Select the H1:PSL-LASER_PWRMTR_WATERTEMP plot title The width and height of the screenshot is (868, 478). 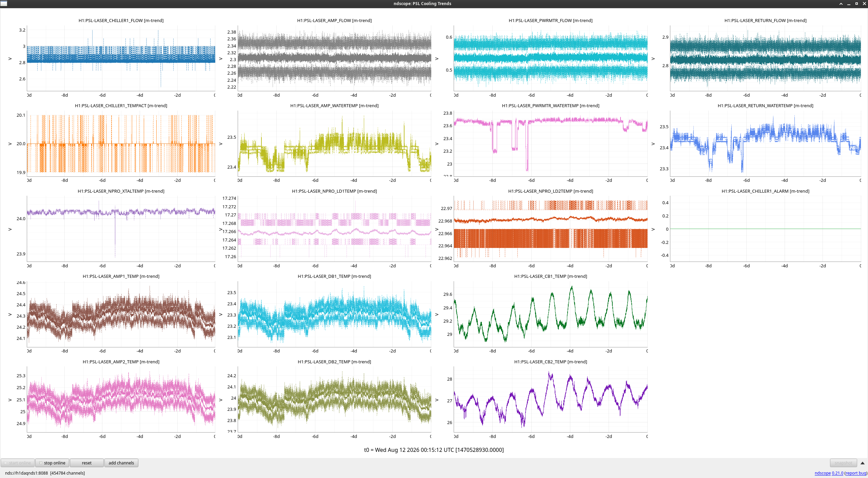tap(551, 106)
